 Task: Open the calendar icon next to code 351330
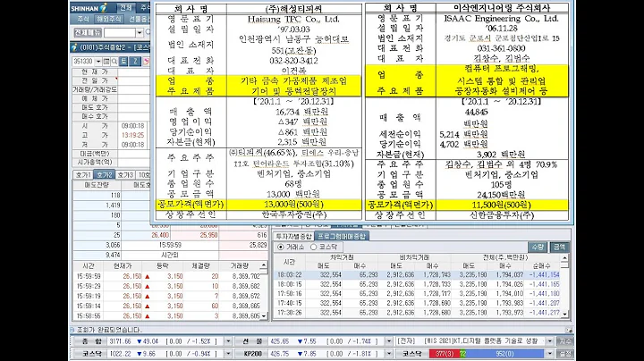(106, 62)
